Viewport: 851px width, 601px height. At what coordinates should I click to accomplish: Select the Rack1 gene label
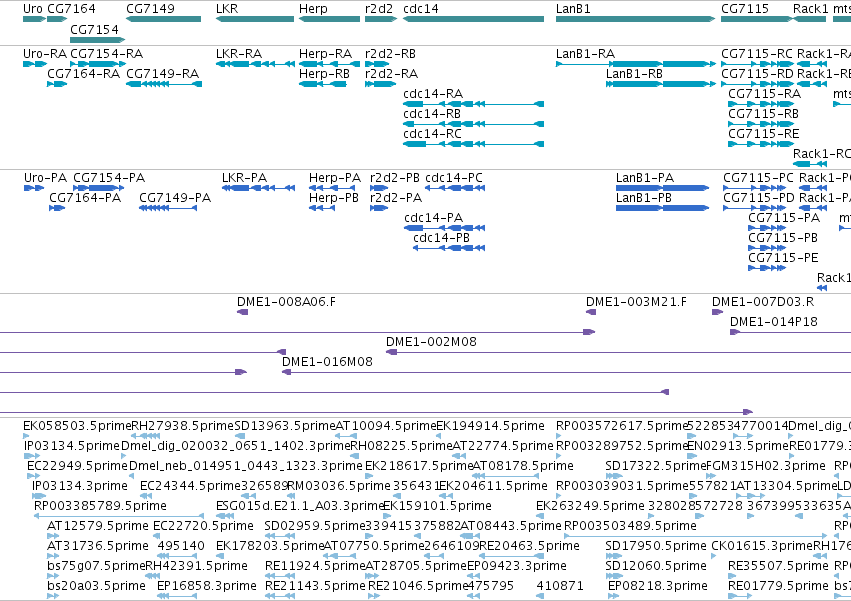point(811,9)
